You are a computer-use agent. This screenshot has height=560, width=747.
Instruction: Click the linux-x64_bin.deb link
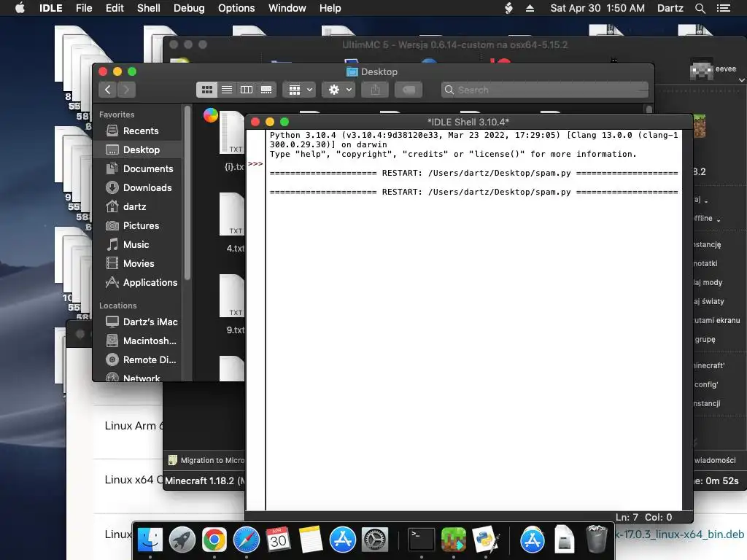tap(681, 534)
